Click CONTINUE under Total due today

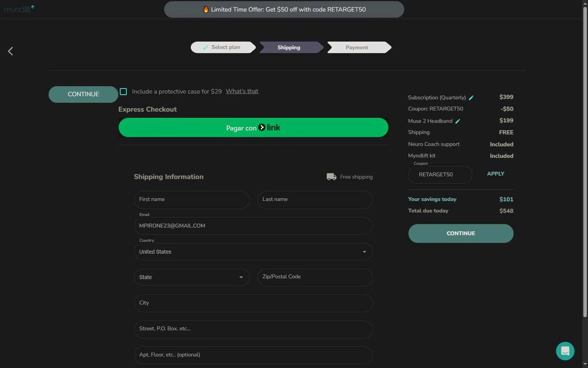(x=461, y=234)
